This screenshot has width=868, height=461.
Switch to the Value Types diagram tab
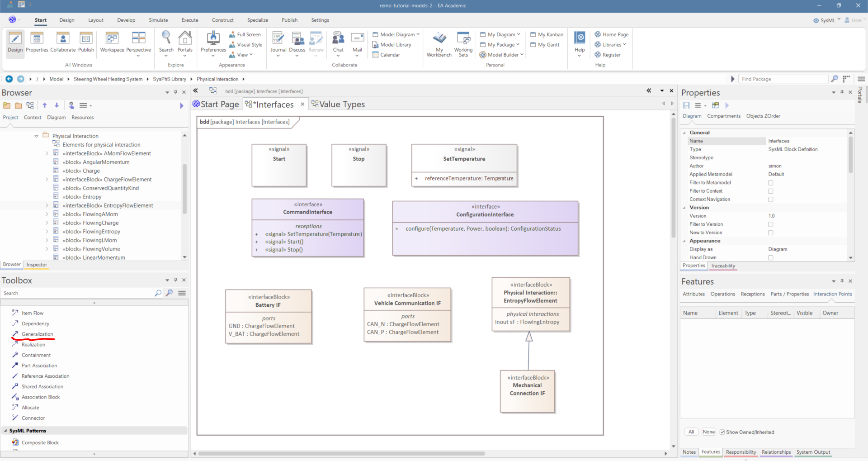[x=341, y=105]
